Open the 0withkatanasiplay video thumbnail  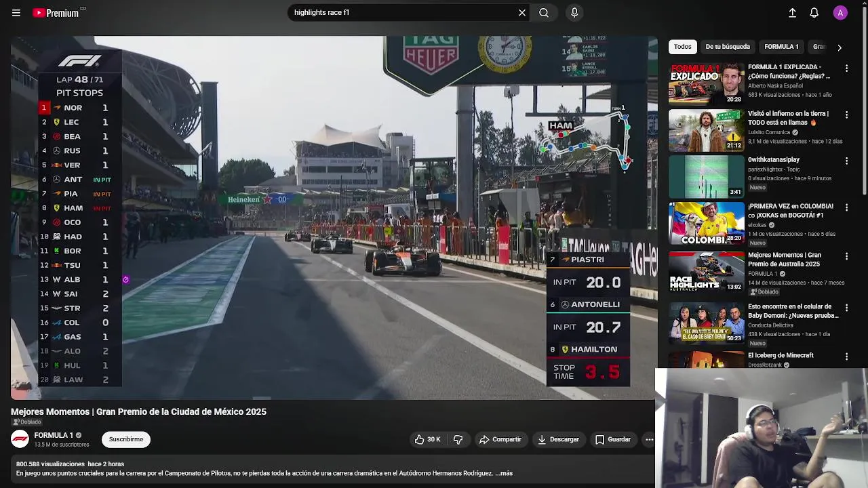tap(706, 176)
